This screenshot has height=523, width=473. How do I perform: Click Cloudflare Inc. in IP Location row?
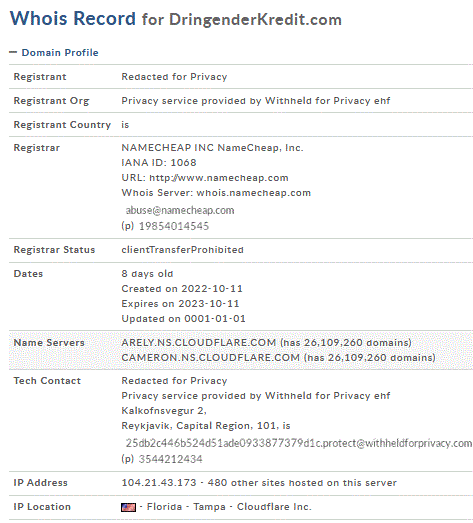tap(274, 507)
